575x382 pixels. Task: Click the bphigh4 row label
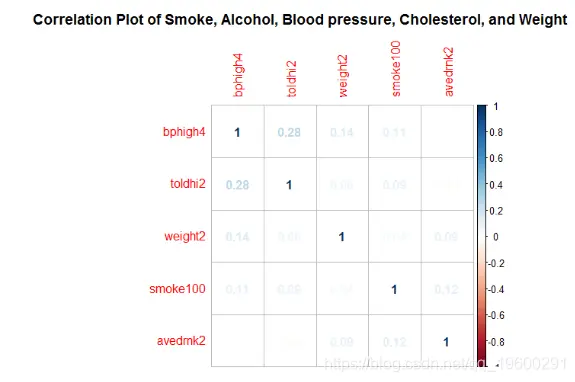[184, 132]
